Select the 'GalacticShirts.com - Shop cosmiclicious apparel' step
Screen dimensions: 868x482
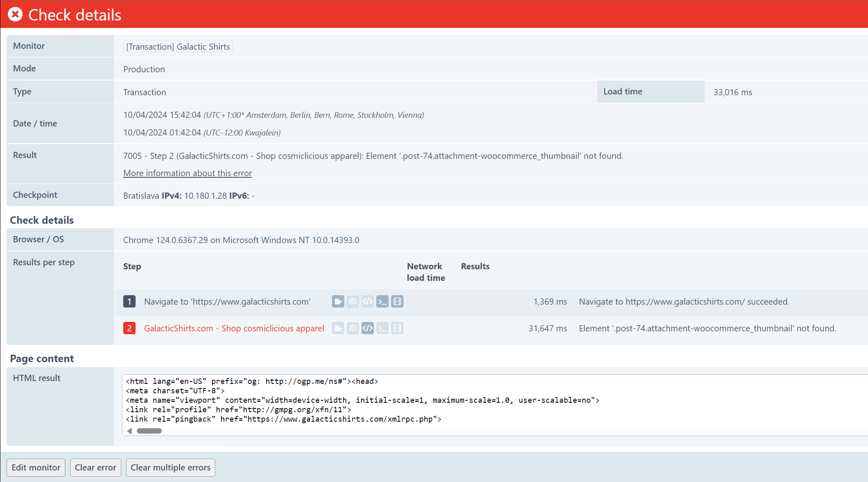[234, 328]
